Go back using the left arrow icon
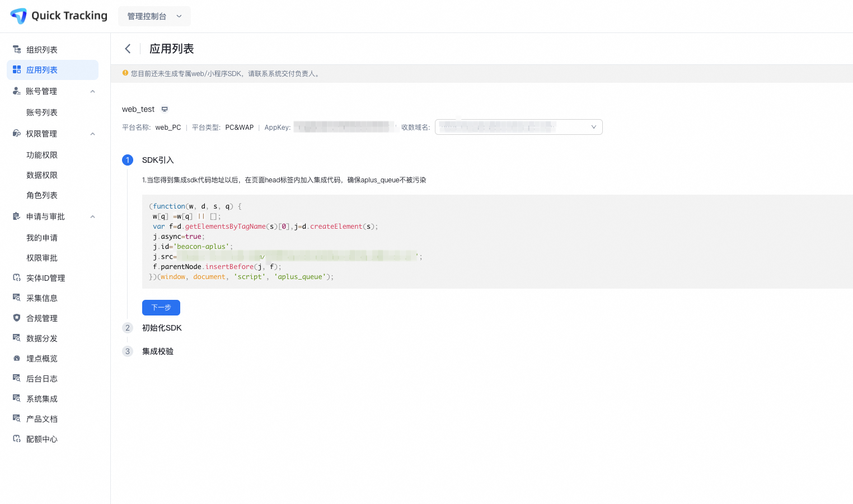This screenshot has height=504, width=853. point(128,49)
